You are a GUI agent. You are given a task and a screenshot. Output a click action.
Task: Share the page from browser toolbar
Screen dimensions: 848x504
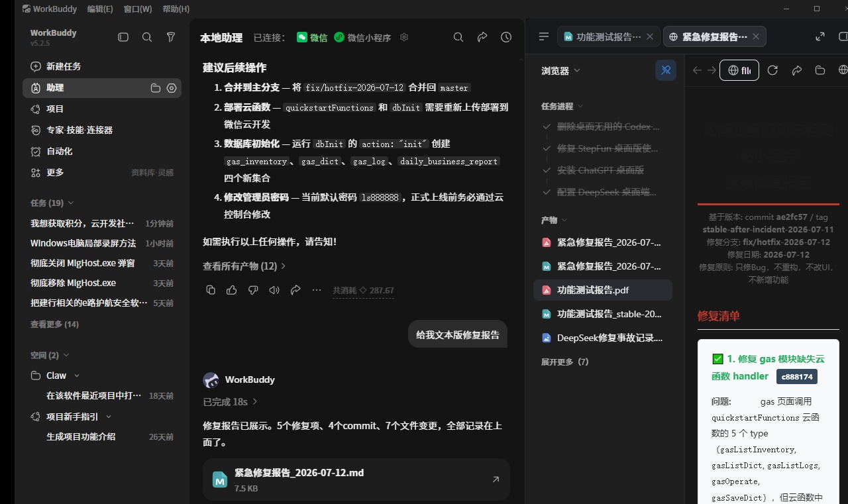point(797,70)
